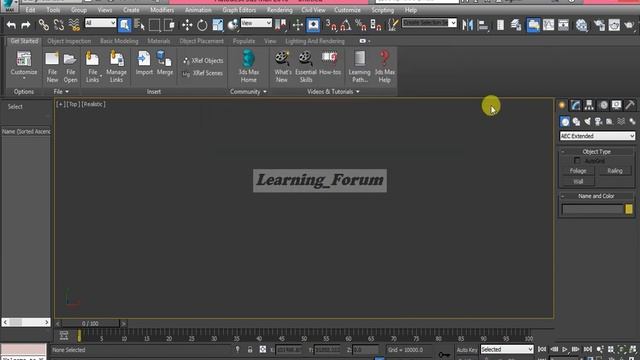The width and height of the screenshot is (640, 360).
Task: Click the yellow object color swatch
Action: [x=629, y=209]
